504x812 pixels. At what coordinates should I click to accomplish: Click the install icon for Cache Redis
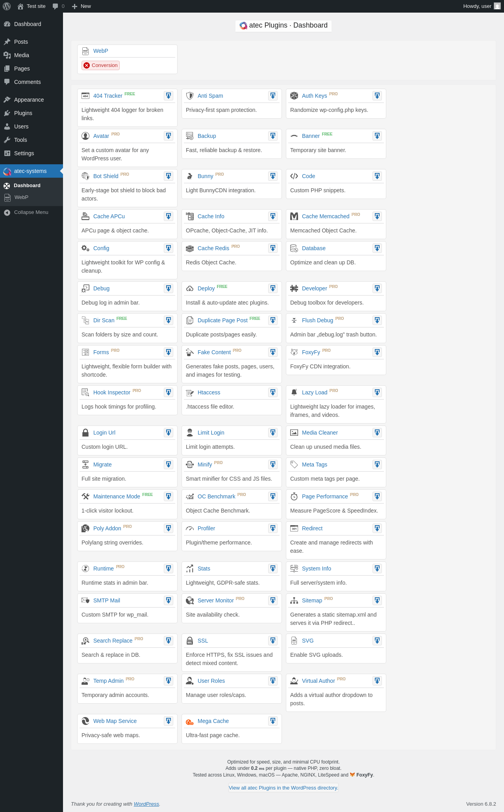click(273, 248)
